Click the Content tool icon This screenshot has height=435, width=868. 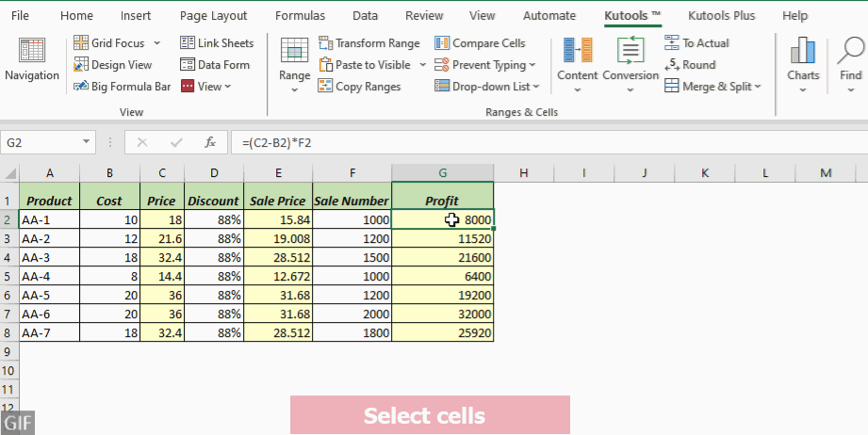[578, 50]
